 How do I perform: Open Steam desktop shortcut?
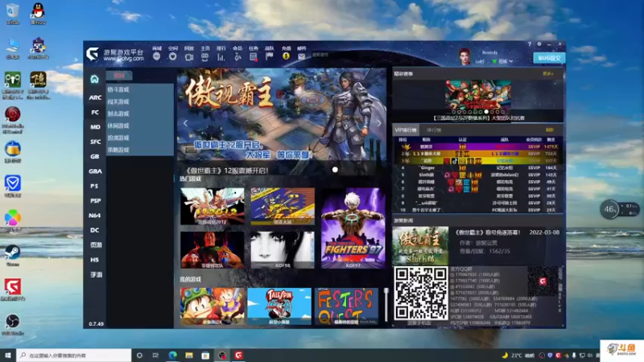12,255
